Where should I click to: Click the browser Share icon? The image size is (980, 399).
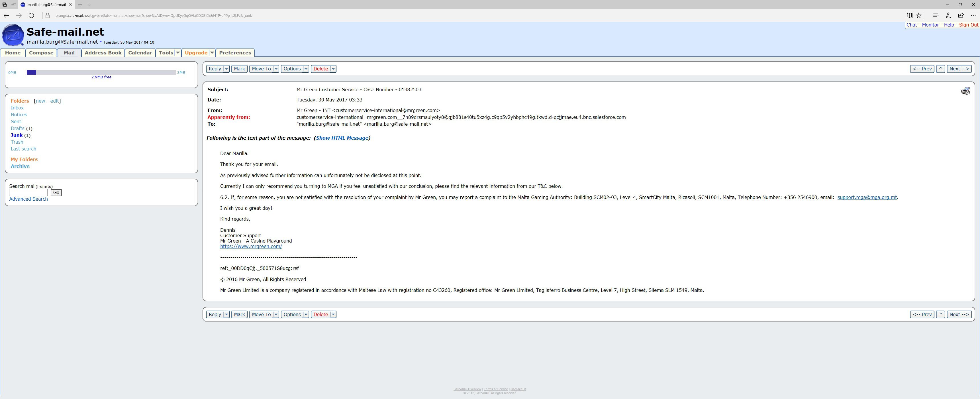tap(961, 16)
